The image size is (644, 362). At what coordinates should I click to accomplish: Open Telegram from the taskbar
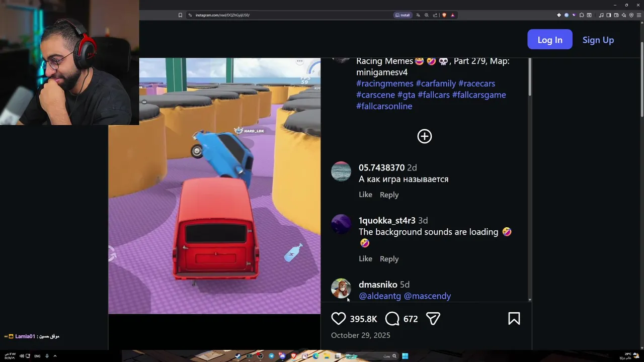point(271,356)
